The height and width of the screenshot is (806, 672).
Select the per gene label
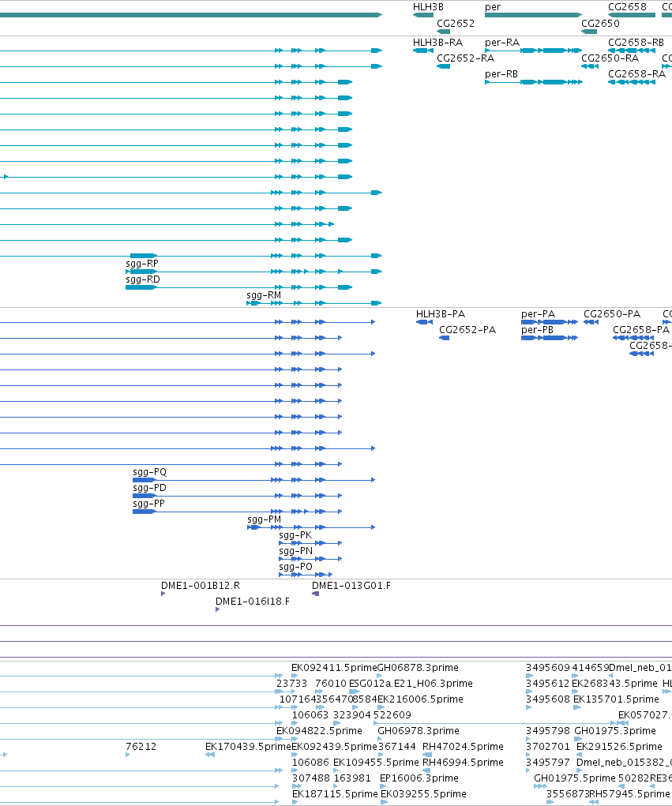coord(493,7)
